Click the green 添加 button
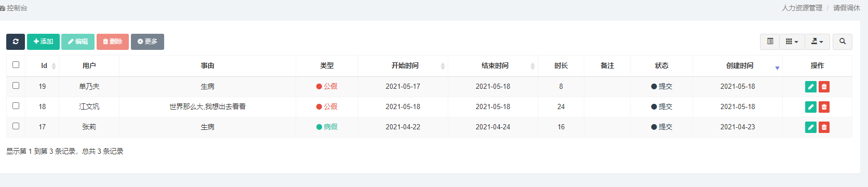The height and width of the screenshot is (187, 868). 43,42
